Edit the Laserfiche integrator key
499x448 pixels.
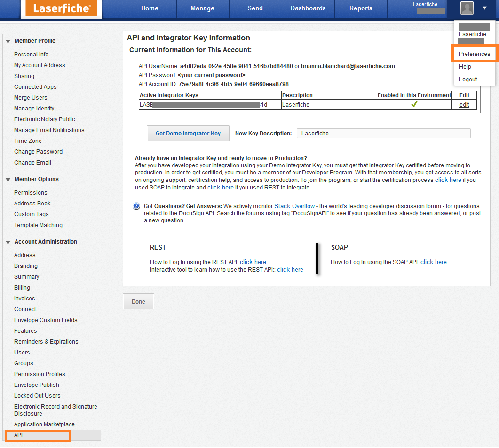(464, 105)
